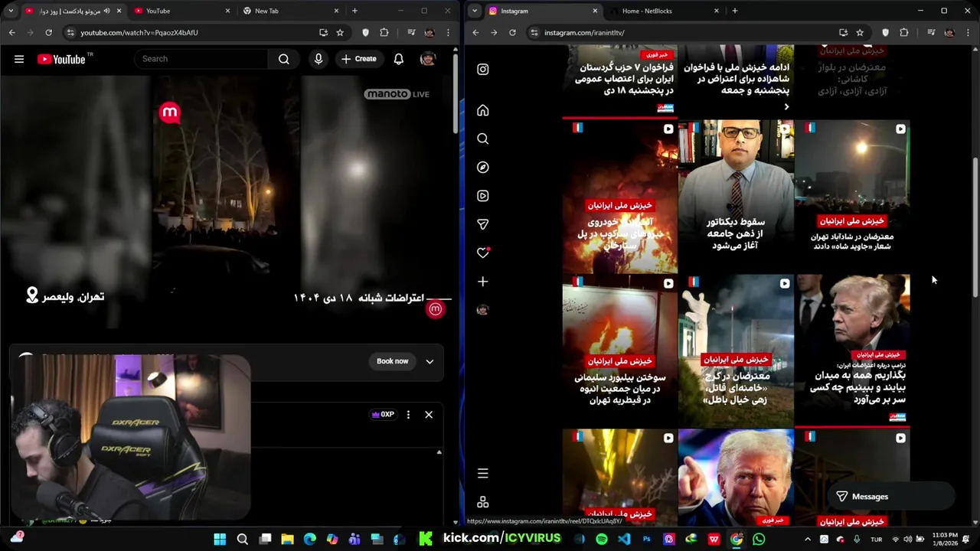Go back in the YouTube browser window
The height and width of the screenshot is (551, 980).
11,32
